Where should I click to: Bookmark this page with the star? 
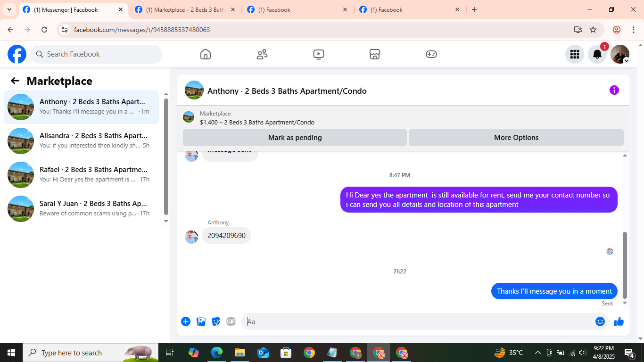(593, 30)
